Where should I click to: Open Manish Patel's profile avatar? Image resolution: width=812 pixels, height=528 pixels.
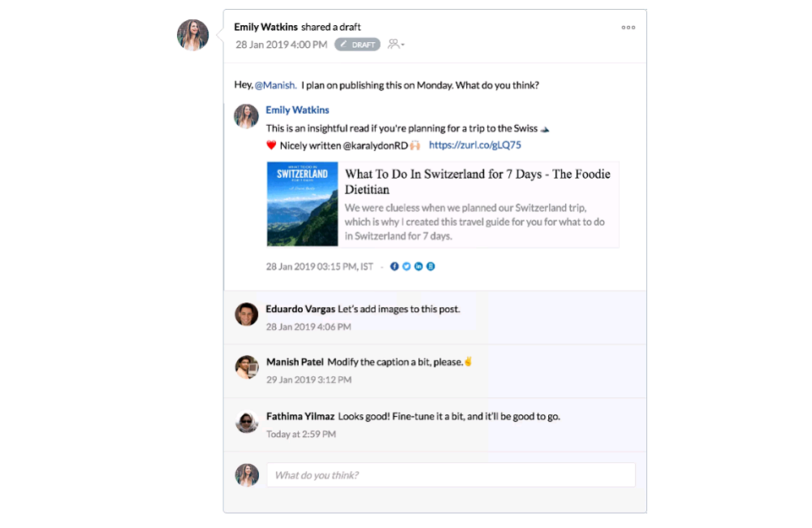tap(247, 367)
